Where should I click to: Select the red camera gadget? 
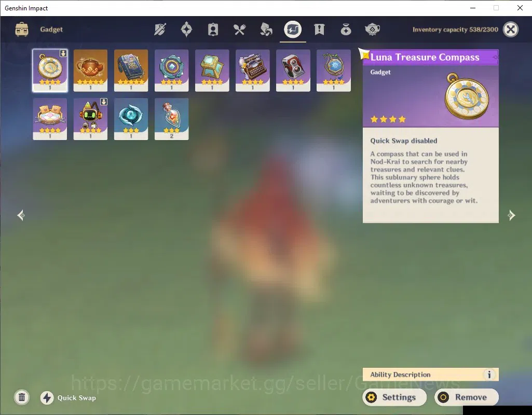293,71
